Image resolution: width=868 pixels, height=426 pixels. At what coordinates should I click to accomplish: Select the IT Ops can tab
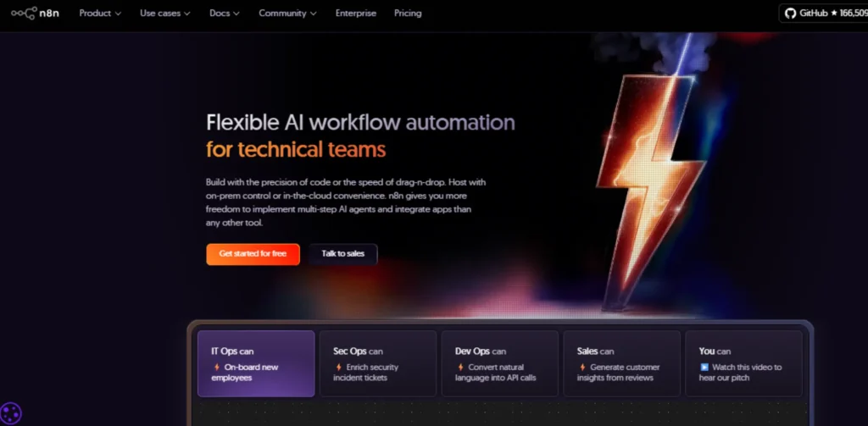pyautogui.click(x=256, y=363)
